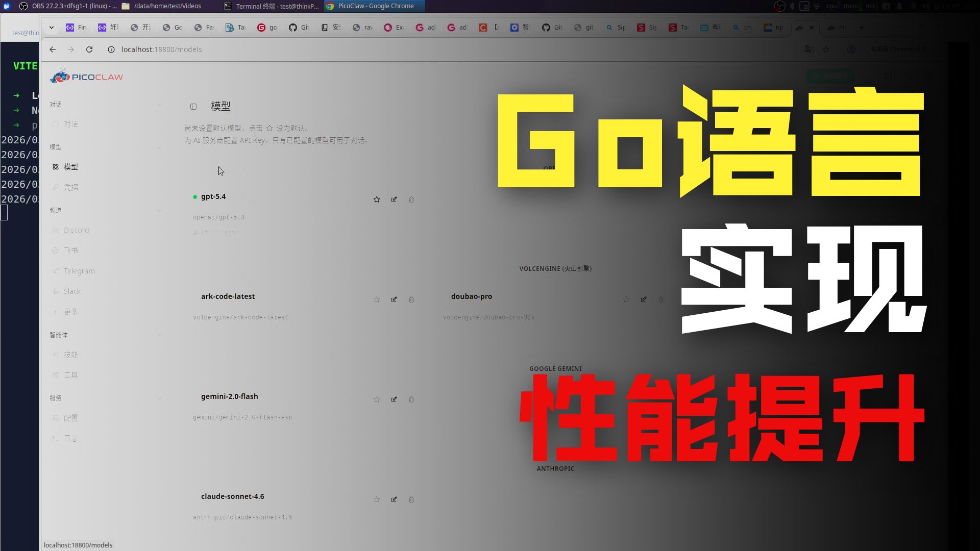Click the localhost:18800/models address bar
This screenshot has width=980, height=551.
click(161, 49)
